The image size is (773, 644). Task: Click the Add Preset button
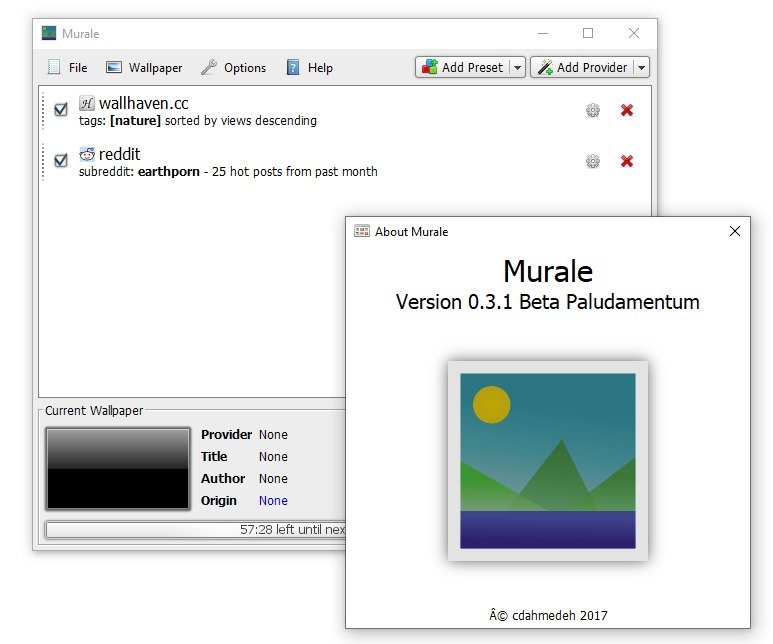(x=463, y=67)
